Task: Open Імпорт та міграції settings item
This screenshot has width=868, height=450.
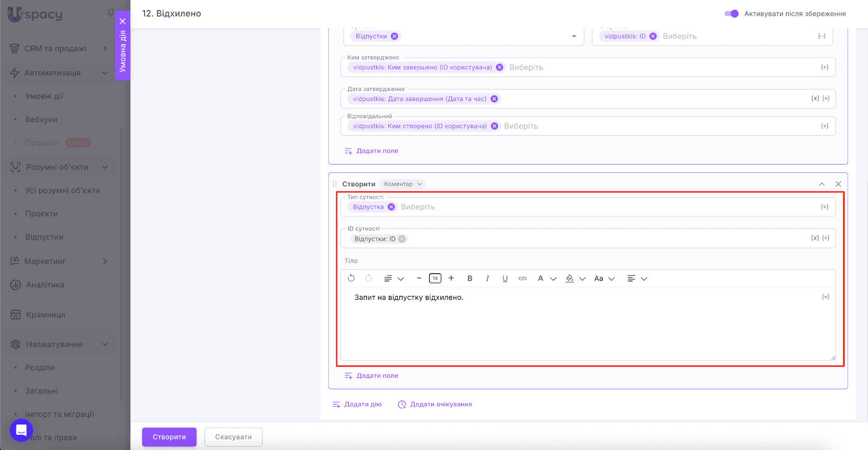Action: [x=60, y=414]
